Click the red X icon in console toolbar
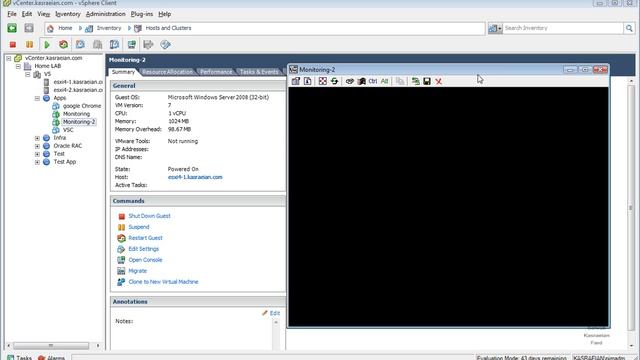The image size is (640, 360). (438, 82)
